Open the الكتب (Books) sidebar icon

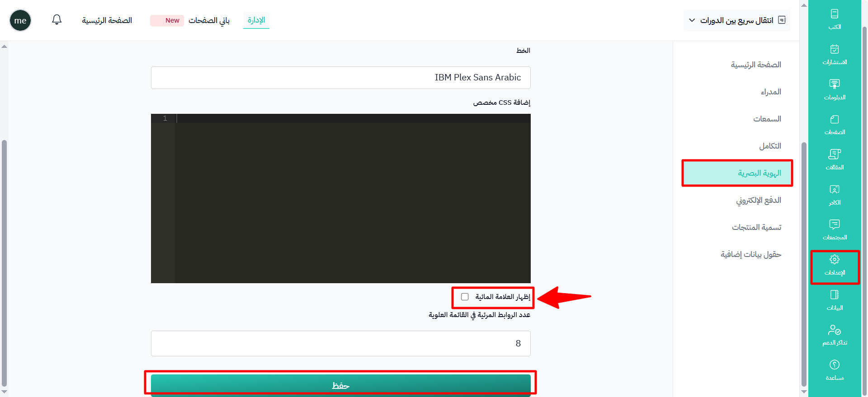point(834,19)
